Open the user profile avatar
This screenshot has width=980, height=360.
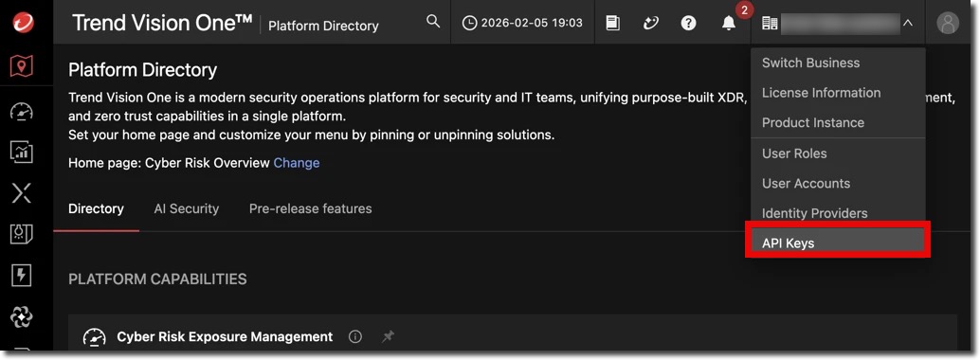point(948,23)
